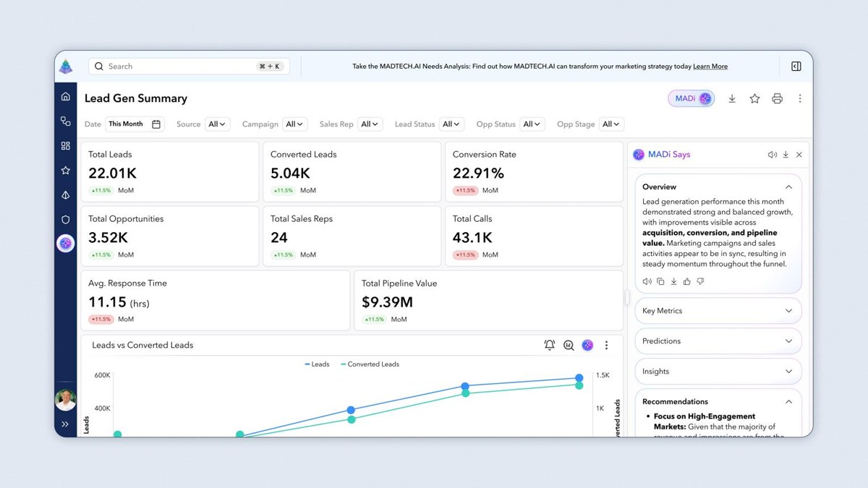Select the Converted Leads card
This screenshot has height=488, width=868.
tap(352, 172)
